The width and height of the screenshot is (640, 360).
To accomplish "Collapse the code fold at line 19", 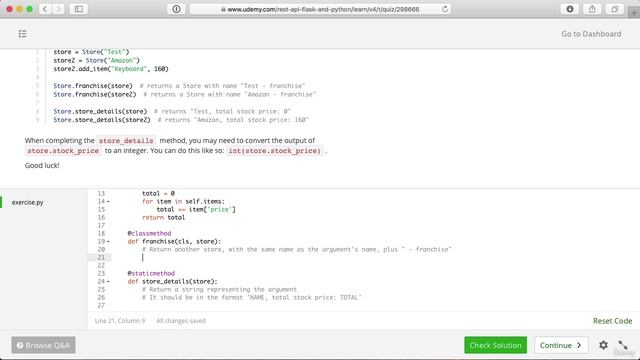I will tap(108, 241).
